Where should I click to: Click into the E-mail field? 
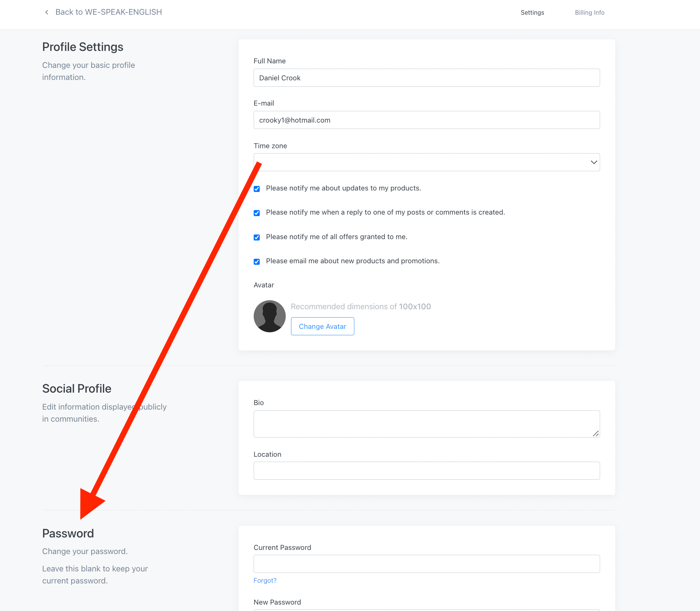click(426, 120)
